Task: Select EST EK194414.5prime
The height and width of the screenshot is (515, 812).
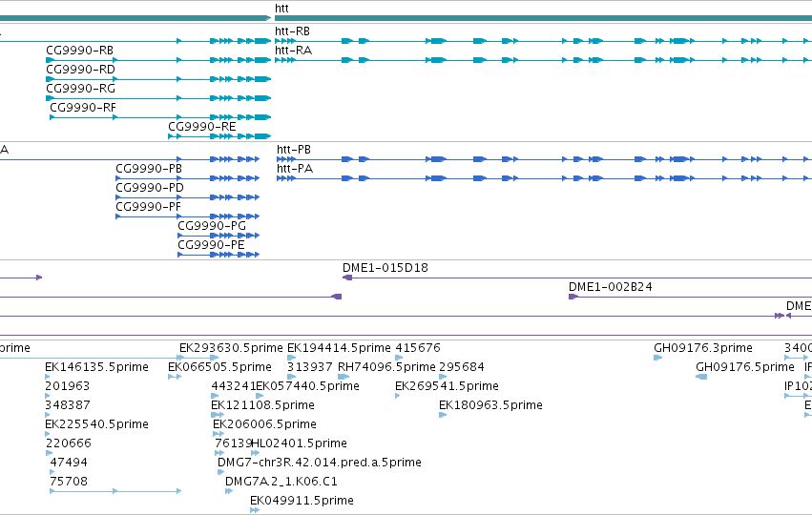Action: [339, 348]
